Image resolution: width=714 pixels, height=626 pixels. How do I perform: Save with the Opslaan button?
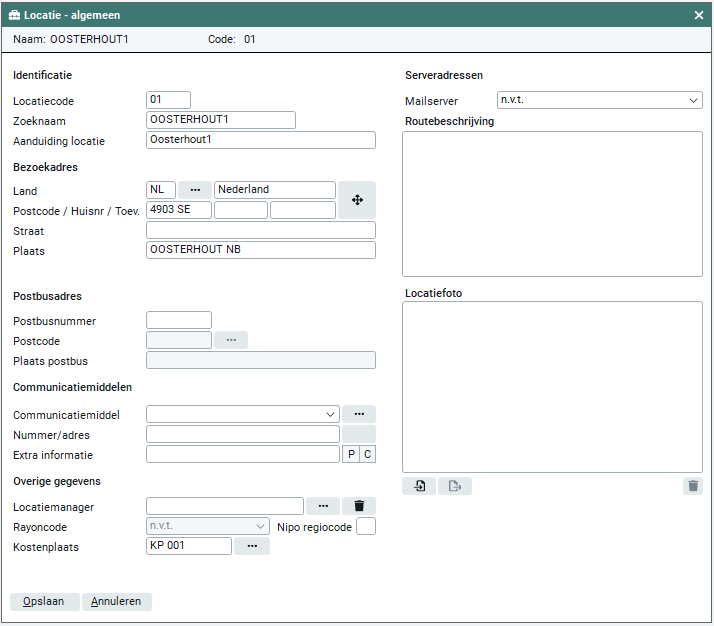[44, 601]
